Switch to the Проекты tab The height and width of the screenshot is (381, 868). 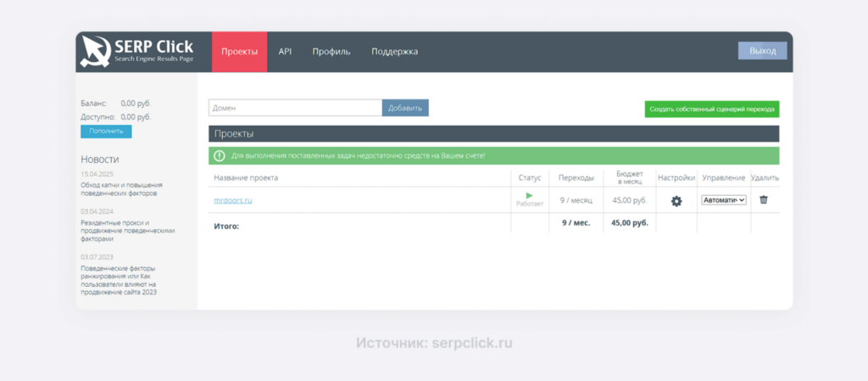coord(239,52)
